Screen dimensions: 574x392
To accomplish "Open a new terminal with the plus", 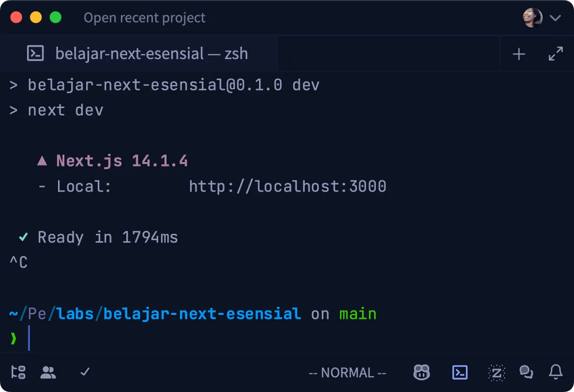I will 518,54.
